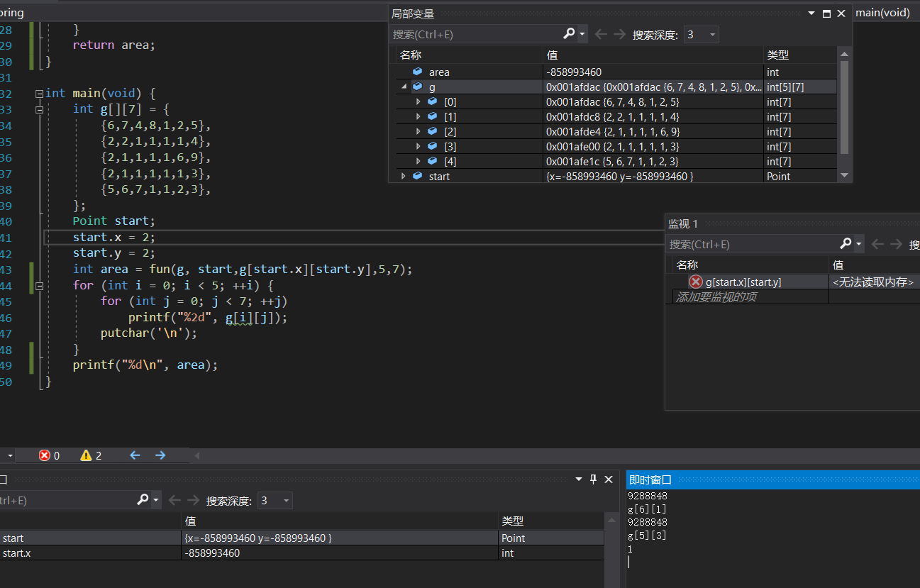Open the Locals panel window options dropdown
This screenshot has width=920, height=588.
click(811, 13)
